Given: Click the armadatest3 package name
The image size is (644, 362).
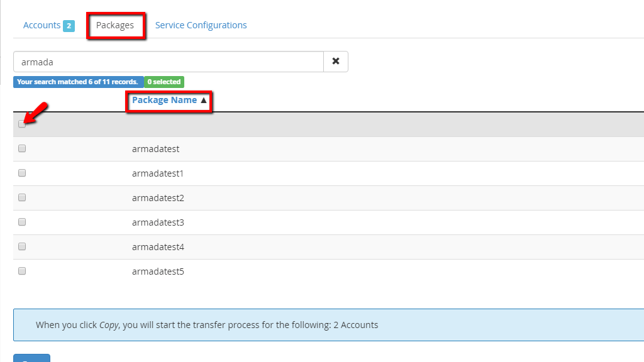Looking at the screenshot, I should coord(158,222).
